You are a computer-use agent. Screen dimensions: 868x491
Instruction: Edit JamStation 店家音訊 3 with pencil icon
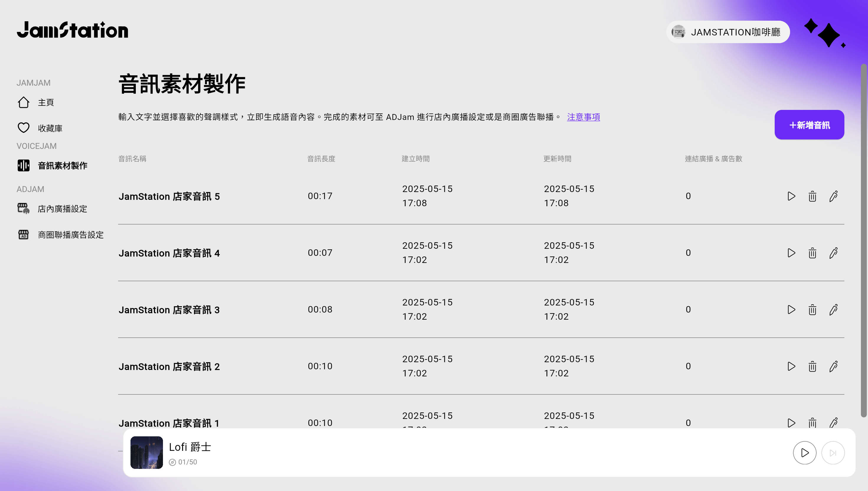pos(834,310)
